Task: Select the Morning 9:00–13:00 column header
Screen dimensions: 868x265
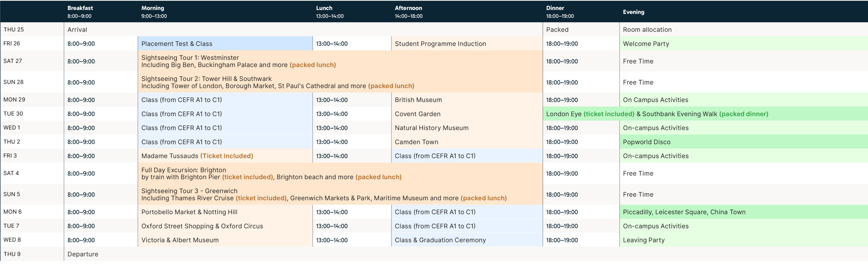Action: (154, 12)
